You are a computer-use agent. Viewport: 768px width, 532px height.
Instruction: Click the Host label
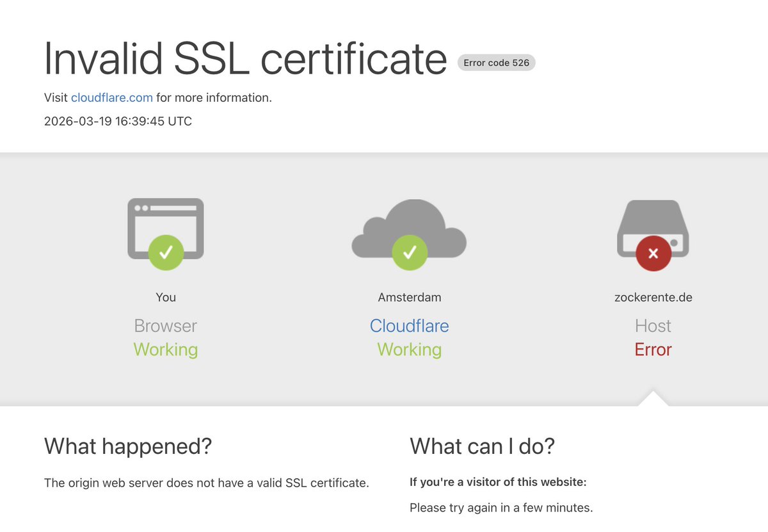pos(653,326)
